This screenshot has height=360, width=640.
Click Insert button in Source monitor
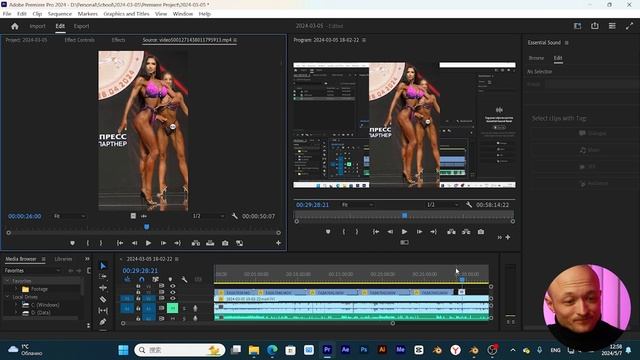[196, 243]
